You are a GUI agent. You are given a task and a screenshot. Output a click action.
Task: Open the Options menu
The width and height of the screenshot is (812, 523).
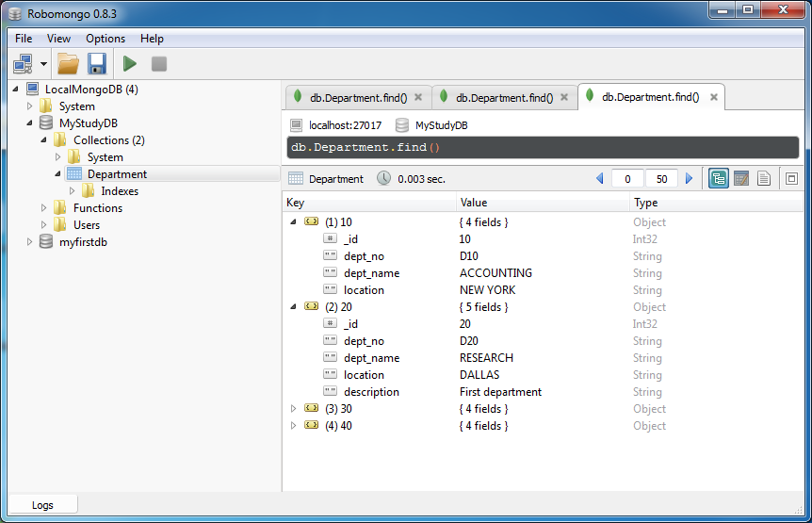[x=106, y=39]
